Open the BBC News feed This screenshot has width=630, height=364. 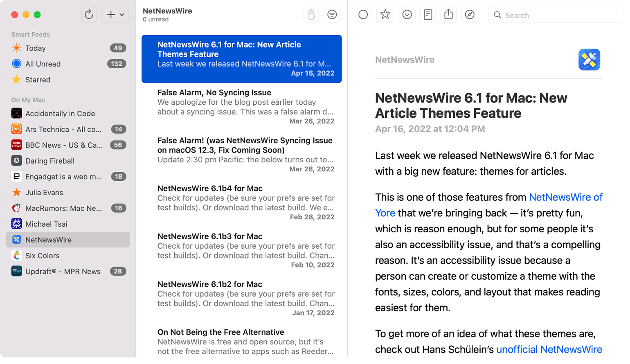coord(67,145)
